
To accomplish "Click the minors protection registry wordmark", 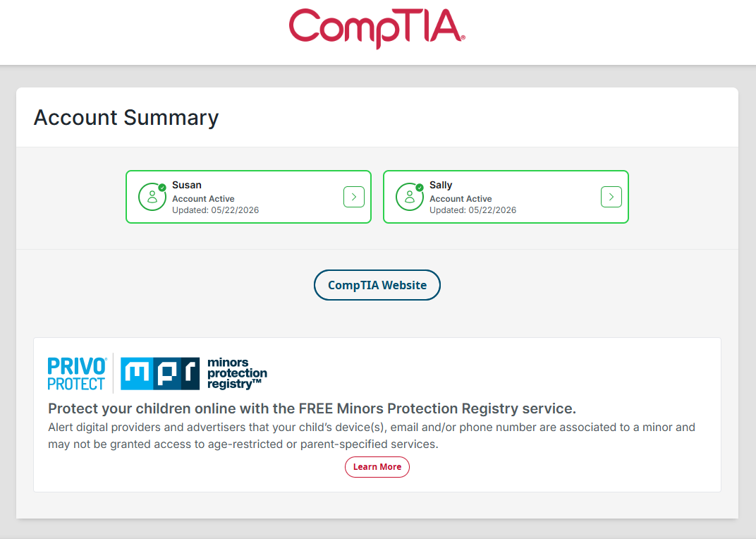I will (237, 373).
